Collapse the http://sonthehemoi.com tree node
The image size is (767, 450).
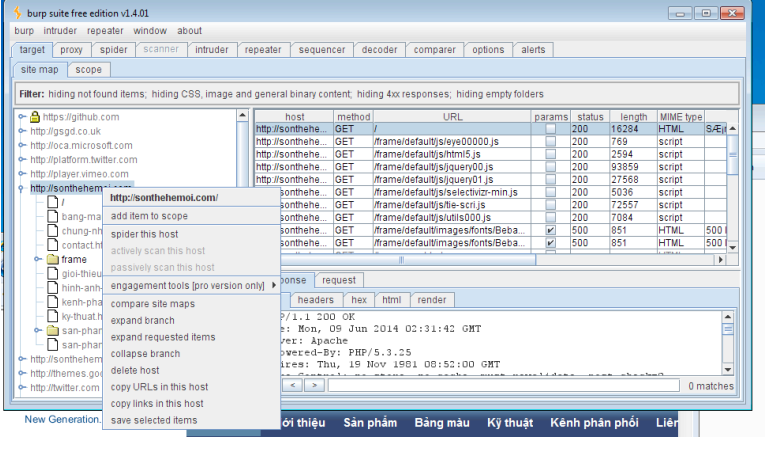(x=21, y=188)
